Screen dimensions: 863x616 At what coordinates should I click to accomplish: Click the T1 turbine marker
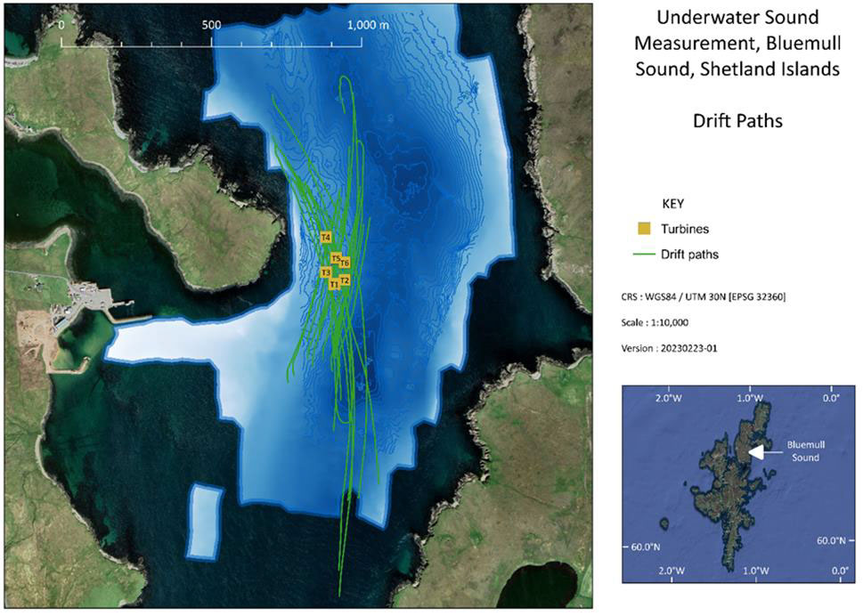(x=334, y=284)
